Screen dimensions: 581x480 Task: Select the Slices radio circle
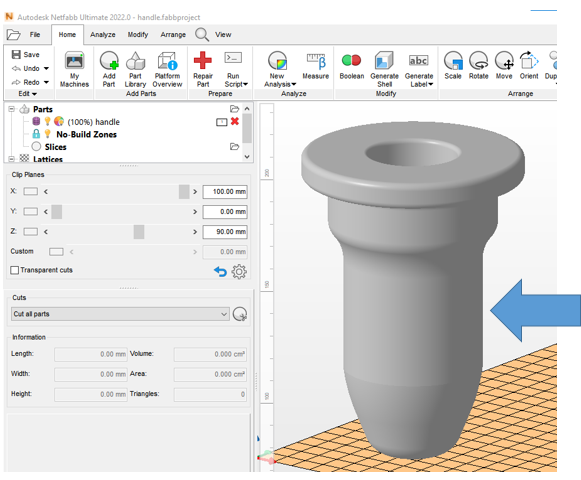[x=36, y=146]
